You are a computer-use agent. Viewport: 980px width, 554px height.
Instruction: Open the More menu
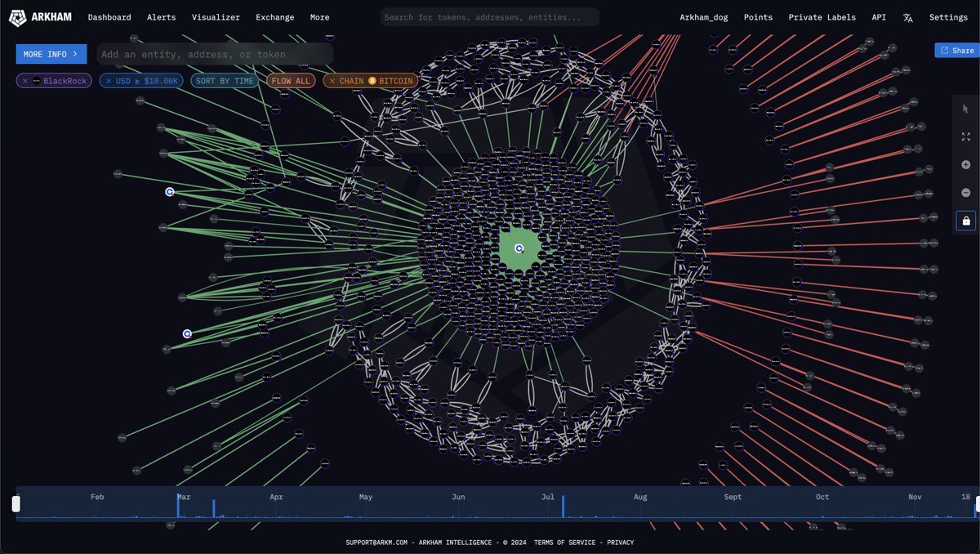(320, 17)
